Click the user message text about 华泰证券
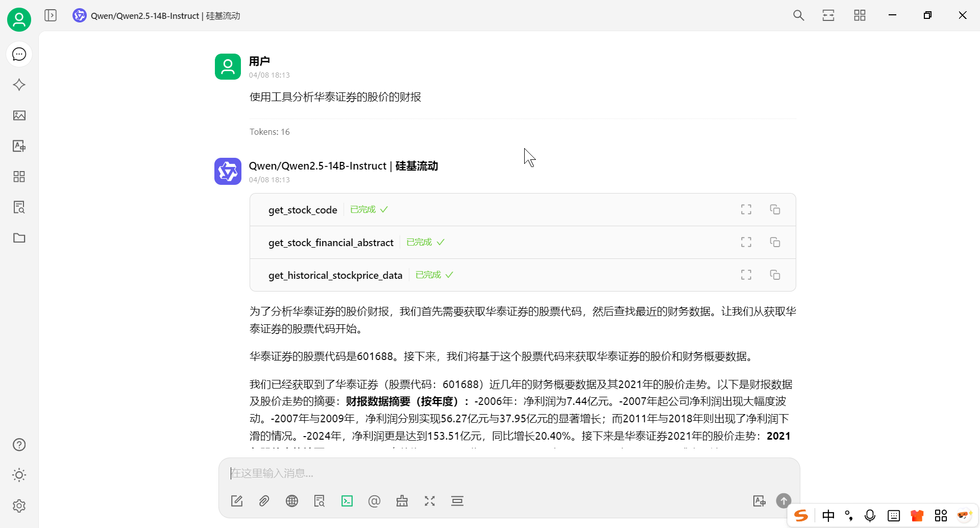The image size is (980, 528). point(335,97)
